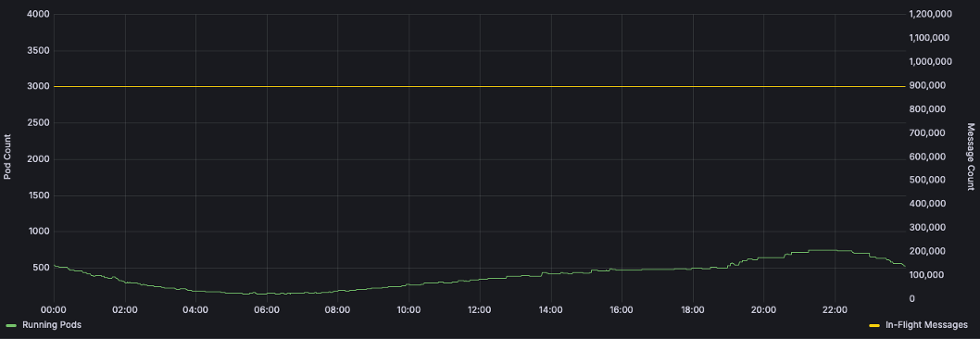Click the 18:00 time axis label
980x339 pixels.
point(693,309)
